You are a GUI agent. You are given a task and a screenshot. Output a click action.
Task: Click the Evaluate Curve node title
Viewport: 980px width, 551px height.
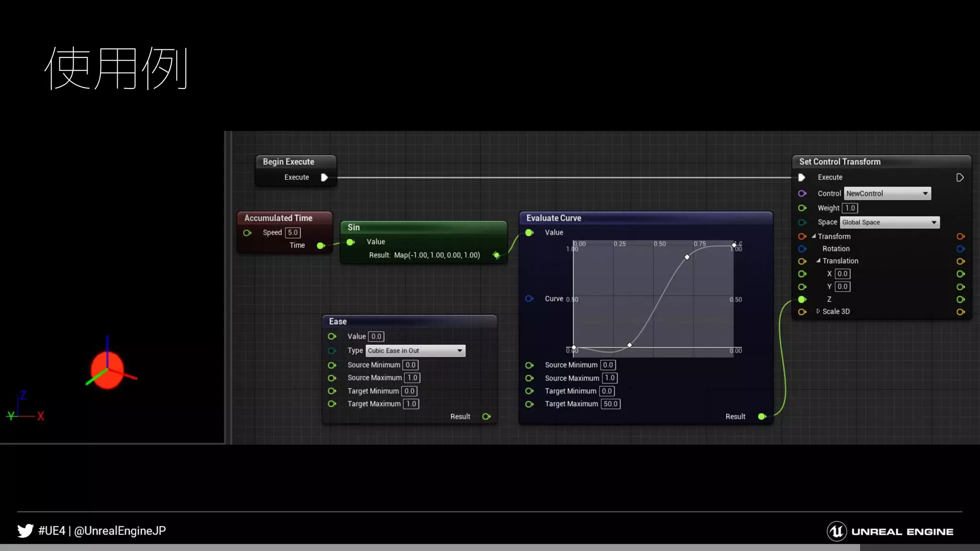pyautogui.click(x=554, y=218)
